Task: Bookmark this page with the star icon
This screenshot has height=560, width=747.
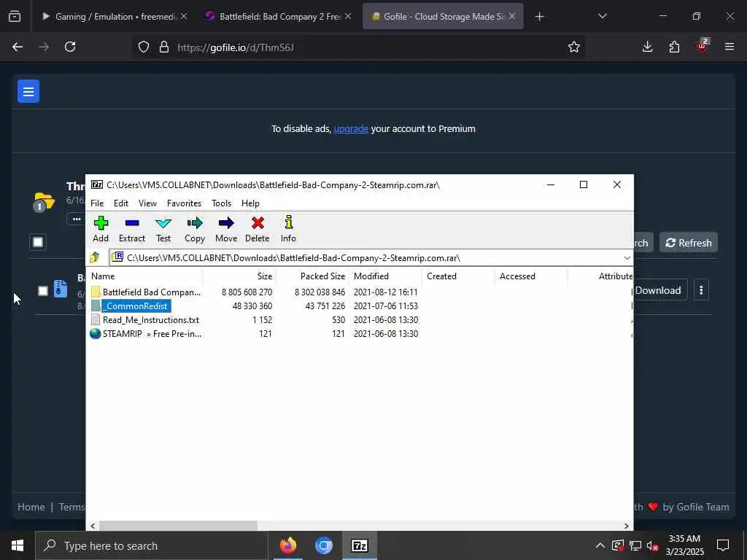Action: point(573,47)
